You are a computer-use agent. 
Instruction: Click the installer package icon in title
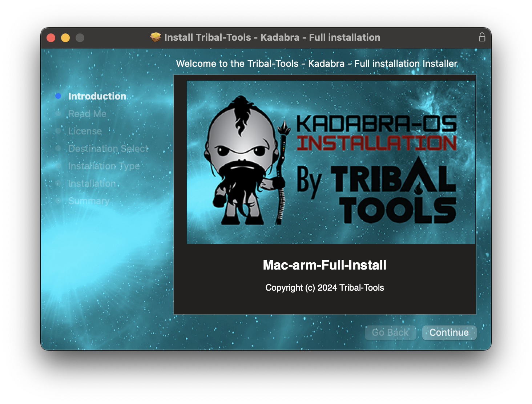tap(156, 37)
